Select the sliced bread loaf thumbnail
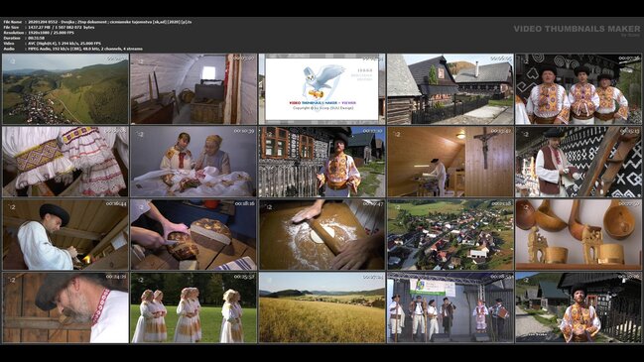The width and height of the screenshot is (644, 362). [193, 235]
